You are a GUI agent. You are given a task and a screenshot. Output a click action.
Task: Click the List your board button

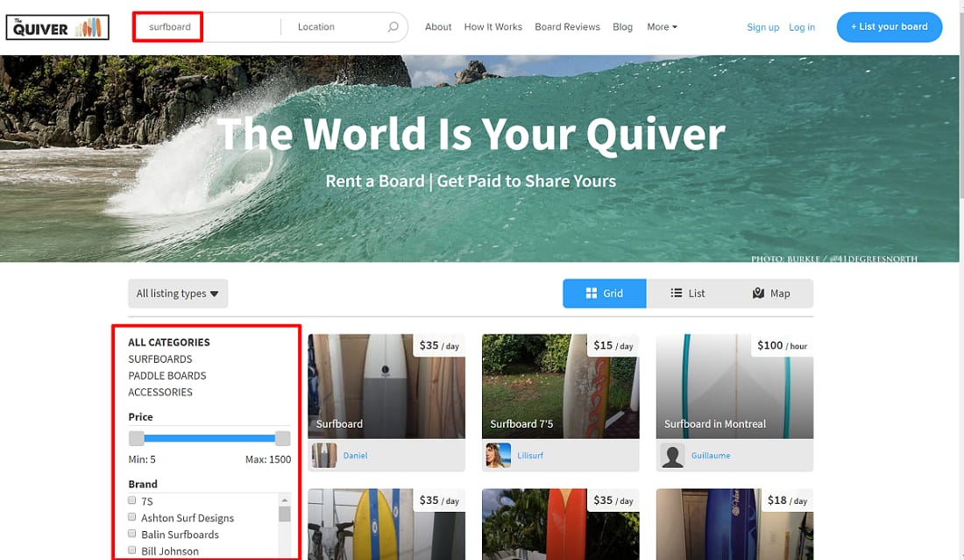coord(889,26)
